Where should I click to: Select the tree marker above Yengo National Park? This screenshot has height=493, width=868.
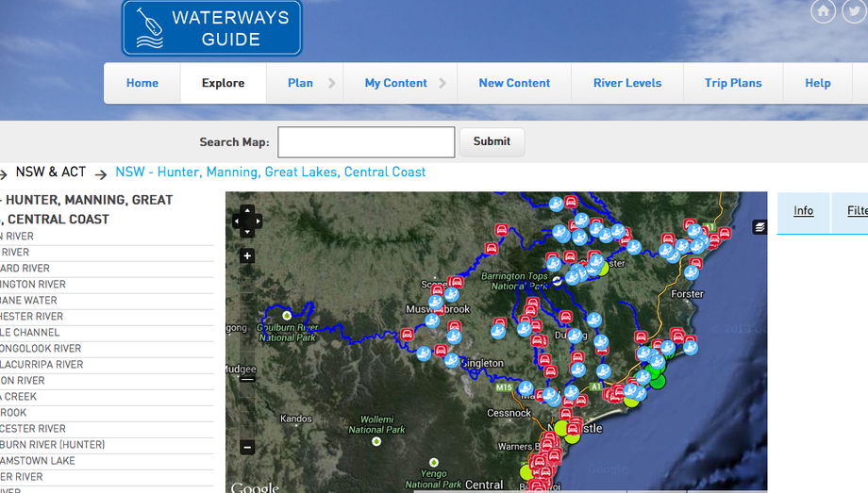[x=434, y=462]
